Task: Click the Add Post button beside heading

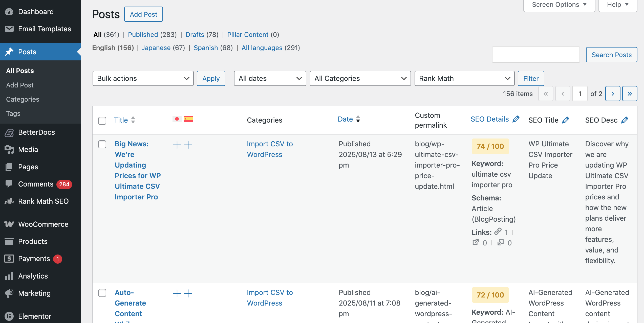Action: (x=143, y=14)
